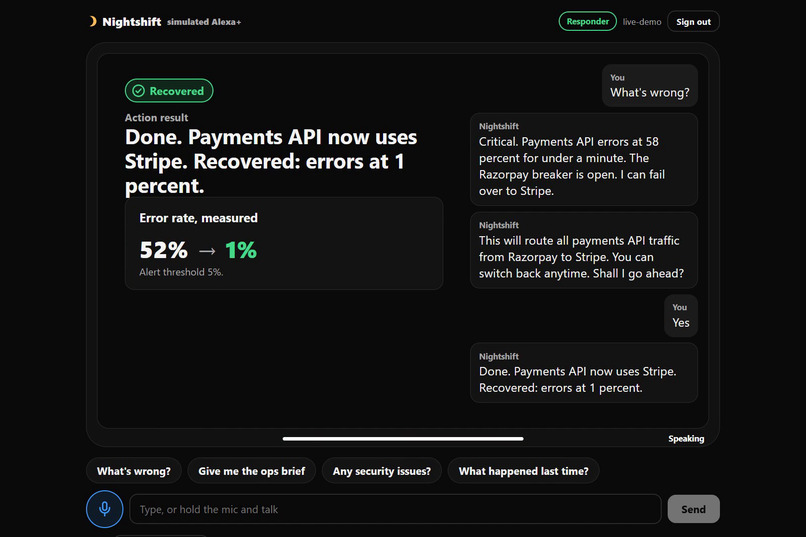Click the "What's wrong?" user chat bubble
The image size is (806, 537).
click(x=650, y=86)
